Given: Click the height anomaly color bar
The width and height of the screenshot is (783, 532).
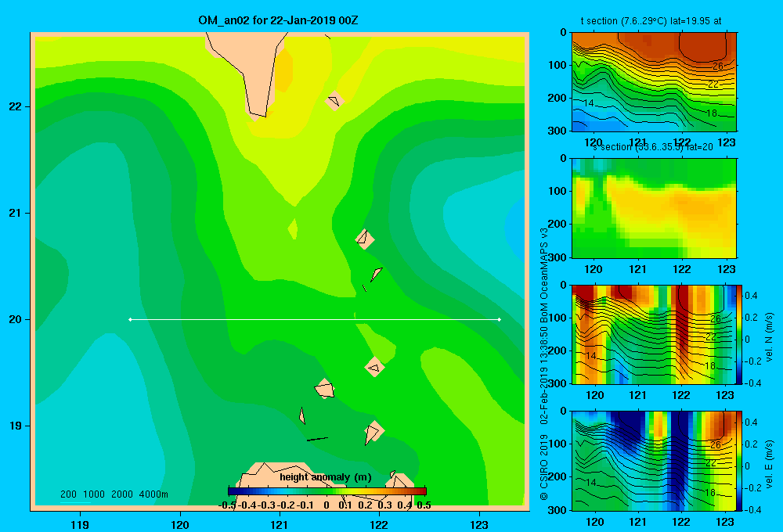Looking at the screenshot, I should click(327, 491).
